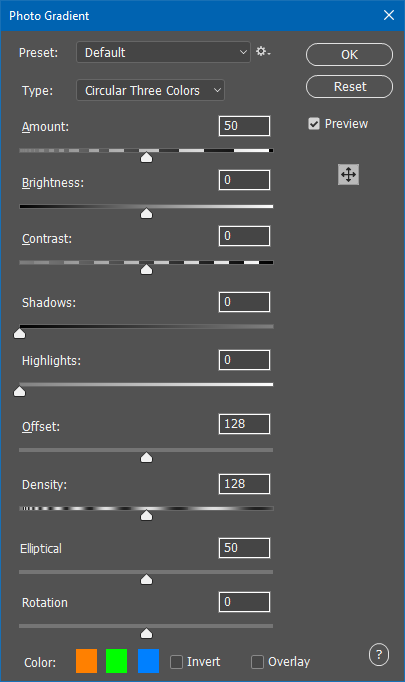405x682 pixels.
Task: Enable the Overlay checkbox
Action: coord(257,662)
